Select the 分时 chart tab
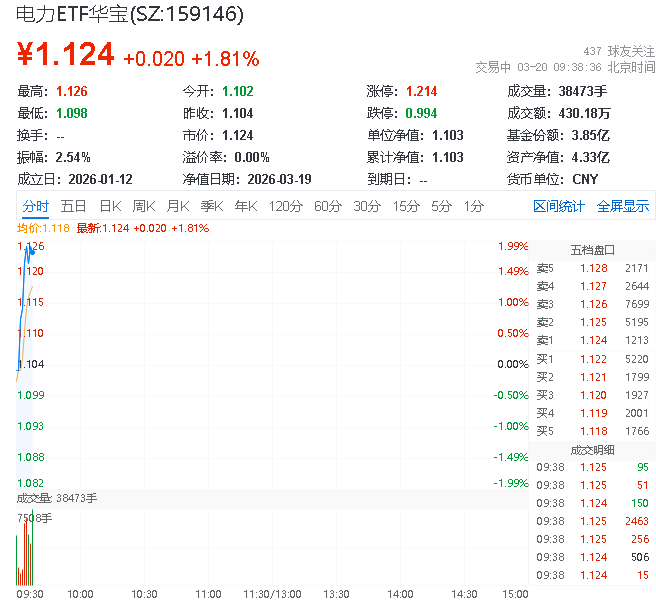Image resolution: width=656 pixels, height=613 pixels. click(36, 206)
